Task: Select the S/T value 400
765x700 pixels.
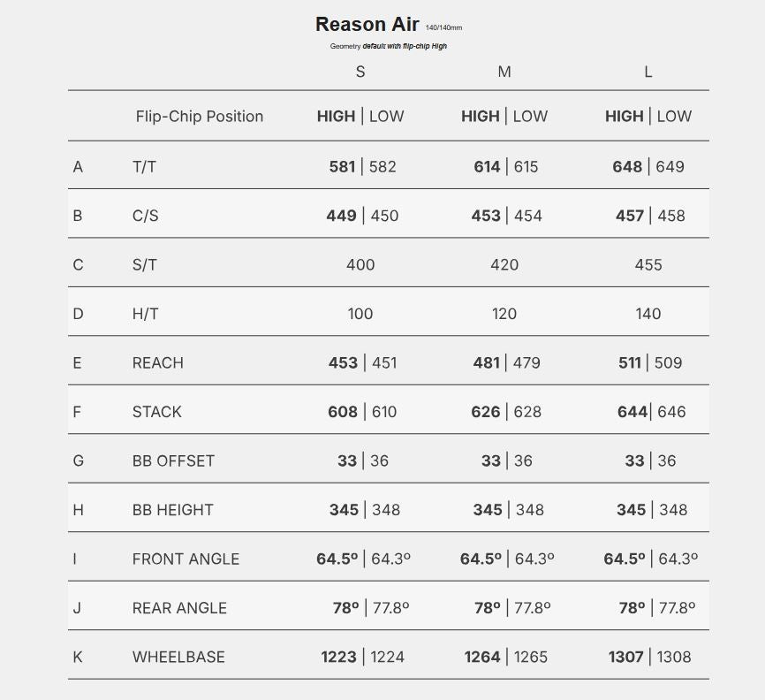Action: [x=360, y=264]
